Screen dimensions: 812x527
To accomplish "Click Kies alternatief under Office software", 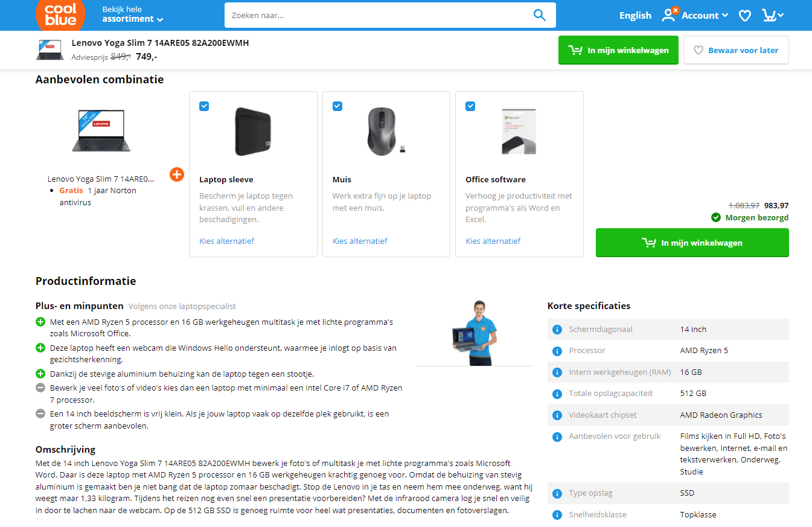I will pos(493,241).
